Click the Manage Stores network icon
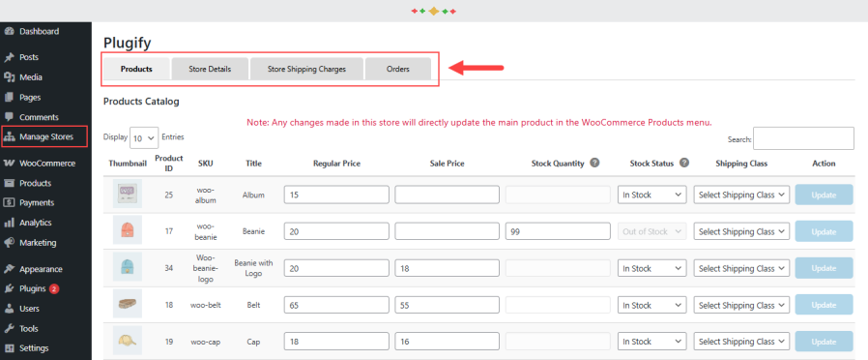 tap(9, 136)
